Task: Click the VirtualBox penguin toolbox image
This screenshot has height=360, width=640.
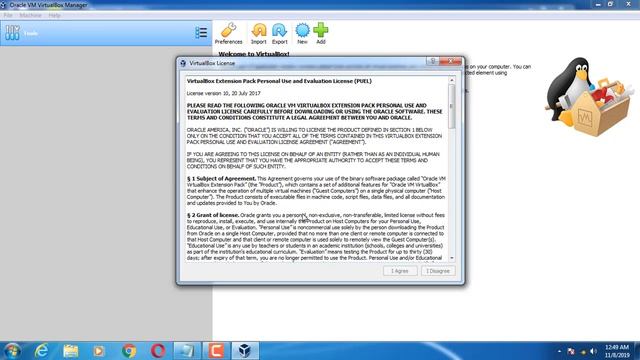Action: click(589, 96)
